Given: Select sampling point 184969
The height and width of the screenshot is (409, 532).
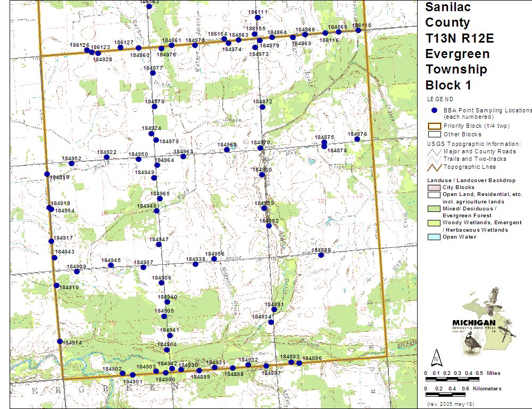Looking at the screenshot, I should point(227,150).
